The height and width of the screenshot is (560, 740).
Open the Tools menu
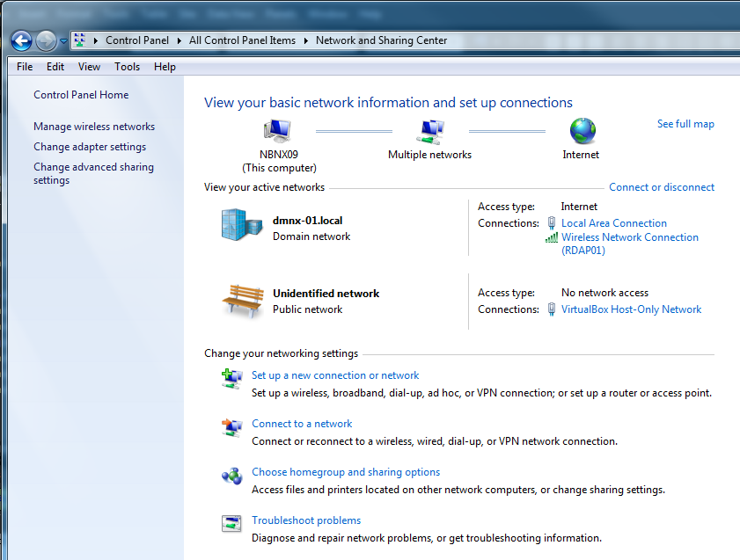(x=127, y=67)
